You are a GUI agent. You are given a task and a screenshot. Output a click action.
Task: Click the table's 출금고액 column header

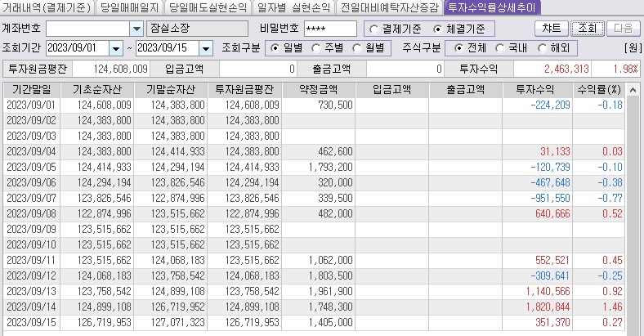[x=466, y=90]
